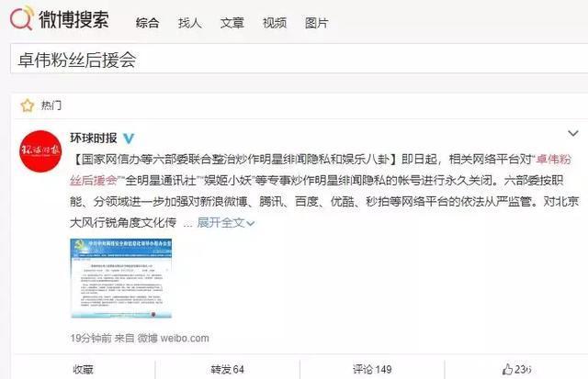The image size is (588, 379).
Task: Open the 综合 search tab
Action: point(147,23)
